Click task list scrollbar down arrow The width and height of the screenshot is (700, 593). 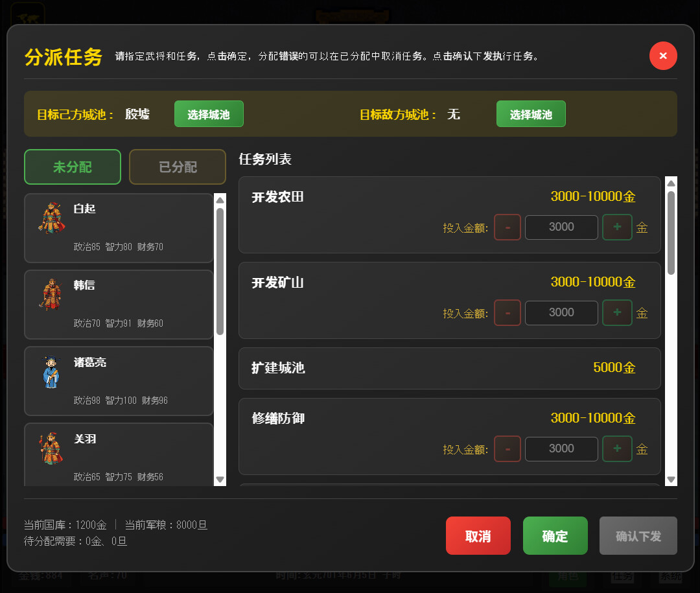pyautogui.click(x=671, y=480)
